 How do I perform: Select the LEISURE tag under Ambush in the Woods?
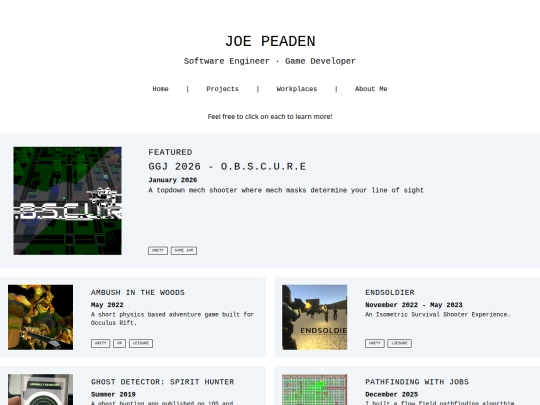[x=141, y=343]
